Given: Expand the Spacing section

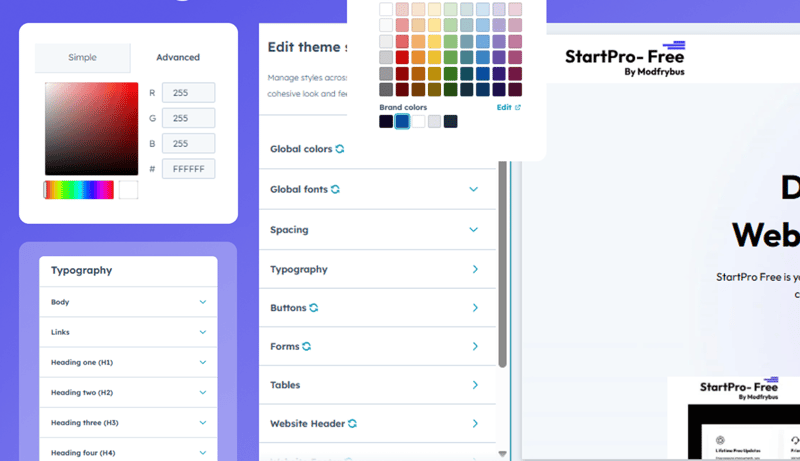Looking at the screenshot, I should (474, 230).
